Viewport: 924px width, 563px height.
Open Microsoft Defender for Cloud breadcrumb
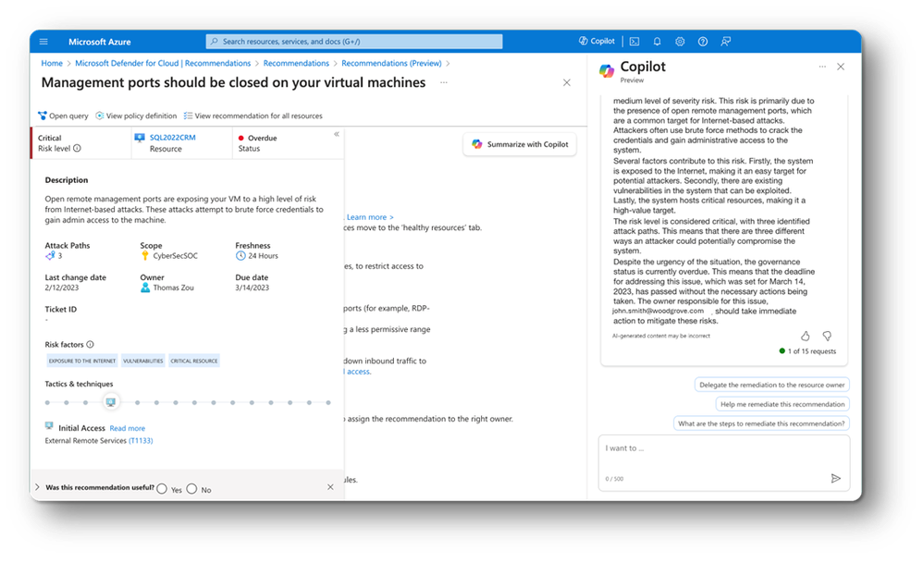pos(163,63)
